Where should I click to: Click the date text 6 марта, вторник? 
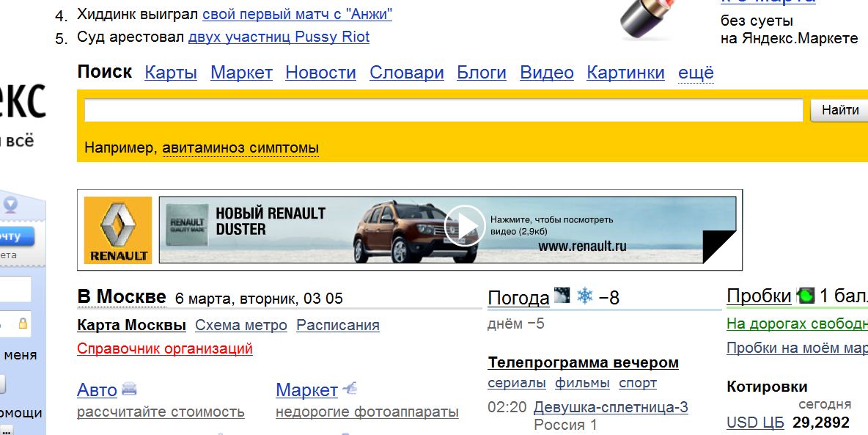[x=237, y=299]
